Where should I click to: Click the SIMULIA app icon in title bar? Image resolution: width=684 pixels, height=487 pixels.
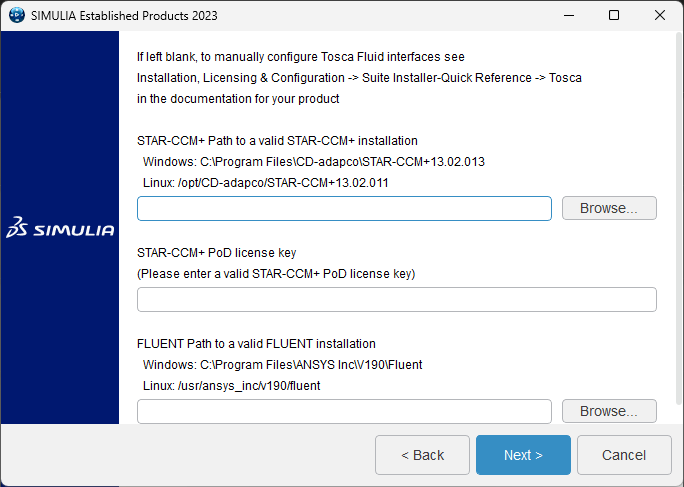click(x=17, y=15)
